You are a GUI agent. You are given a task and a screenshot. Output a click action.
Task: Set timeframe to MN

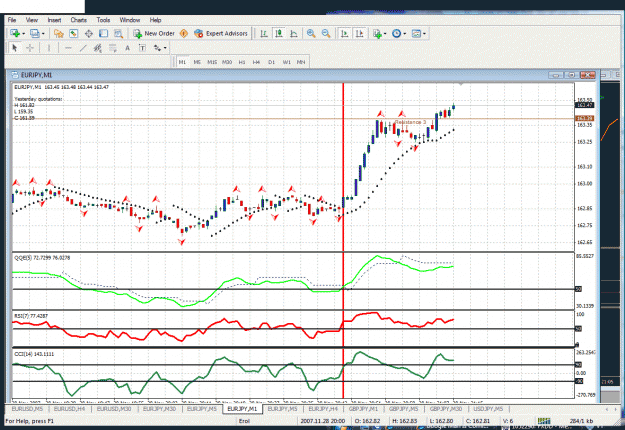301,62
